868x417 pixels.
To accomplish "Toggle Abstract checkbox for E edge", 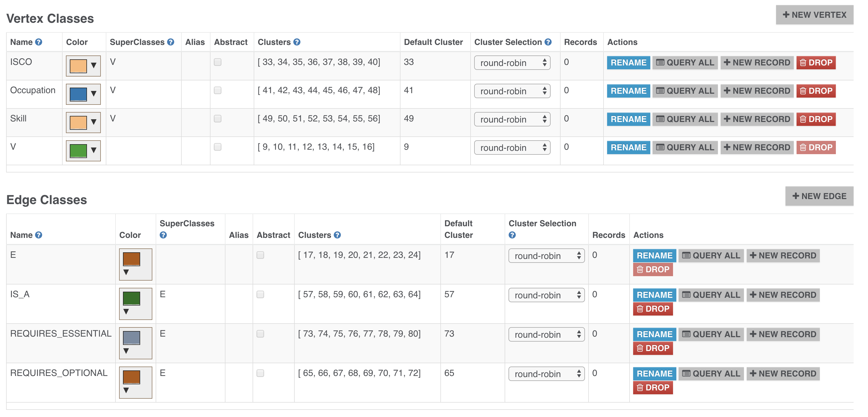I will (x=260, y=255).
